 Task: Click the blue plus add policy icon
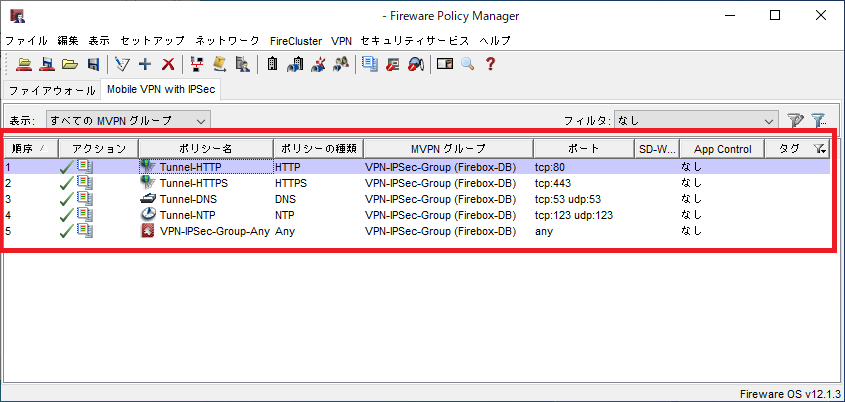[145, 64]
